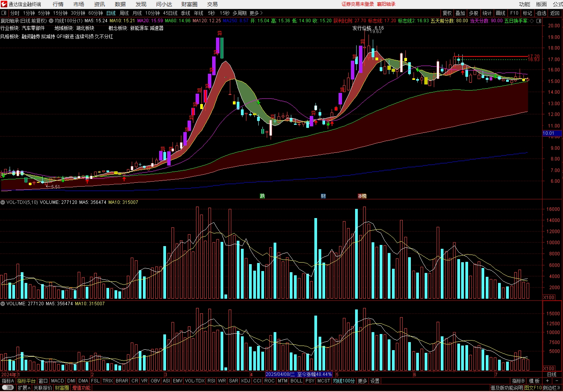This screenshot has height=392, width=563.
Task: Select the 日线 daily period tab
Action: pyautogui.click(x=111, y=13)
